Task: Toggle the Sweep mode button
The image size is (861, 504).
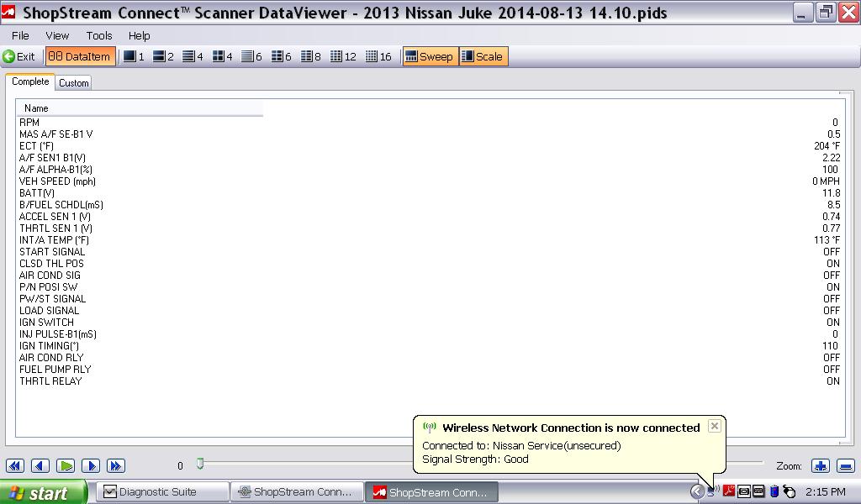Action: 430,56
